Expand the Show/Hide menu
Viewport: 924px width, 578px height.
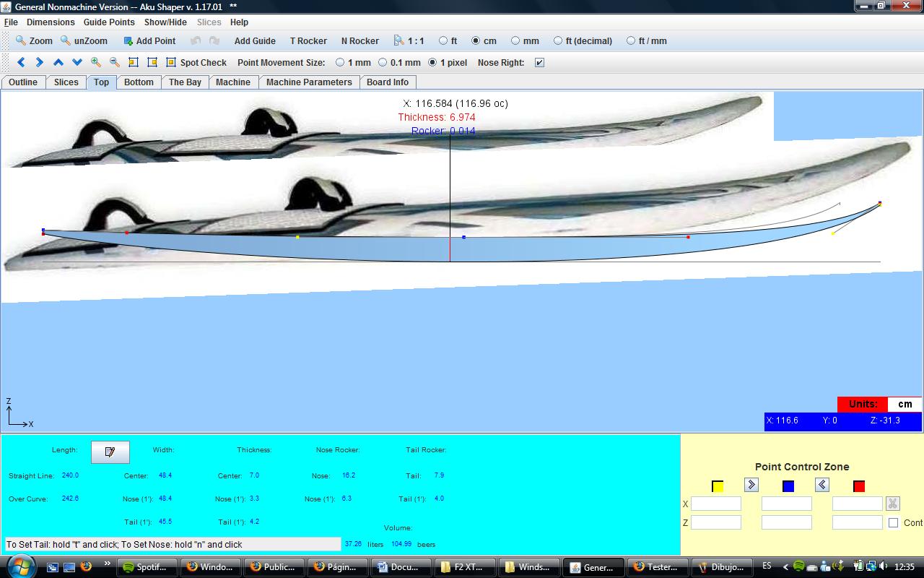pyautogui.click(x=165, y=22)
